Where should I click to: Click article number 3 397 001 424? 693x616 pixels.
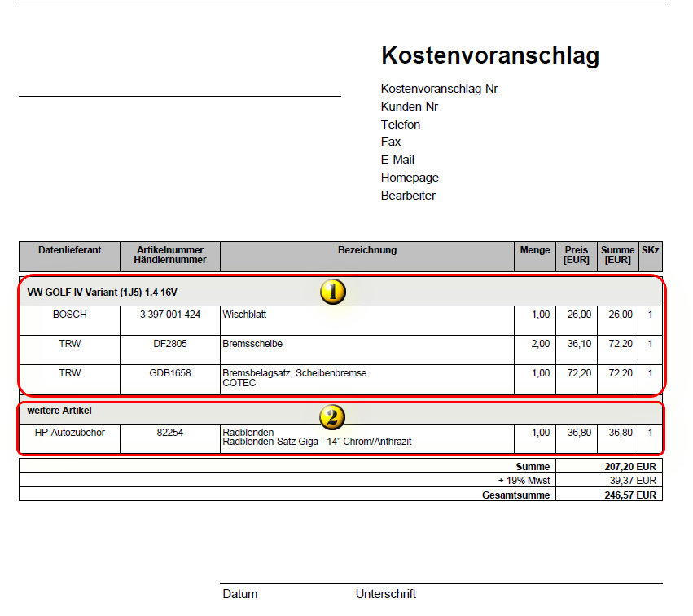pos(170,315)
